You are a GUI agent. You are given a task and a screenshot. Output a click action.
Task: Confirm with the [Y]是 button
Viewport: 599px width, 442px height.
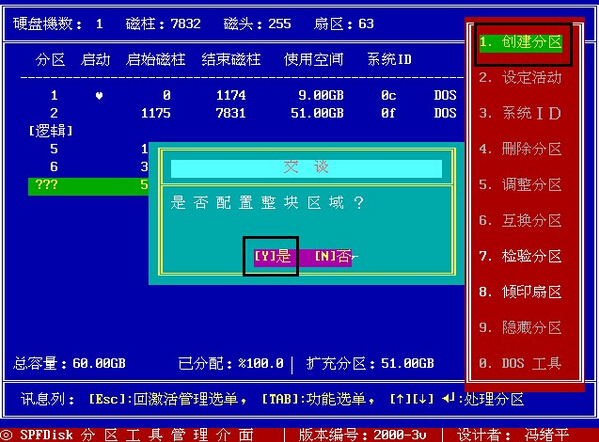(x=273, y=256)
